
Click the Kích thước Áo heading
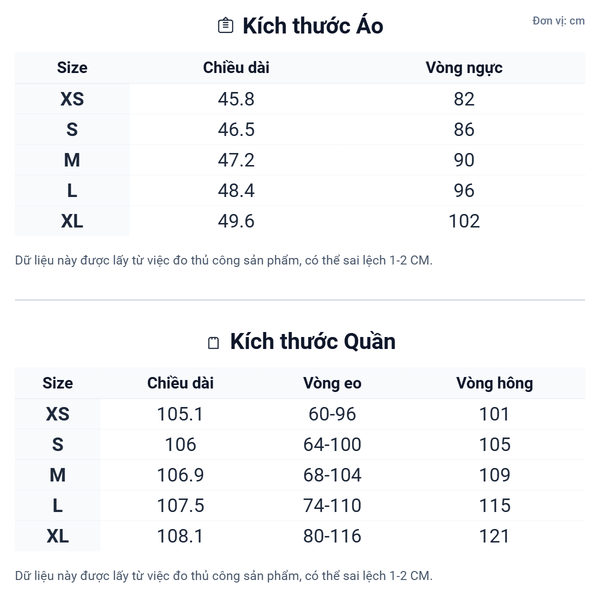[x=312, y=26]
